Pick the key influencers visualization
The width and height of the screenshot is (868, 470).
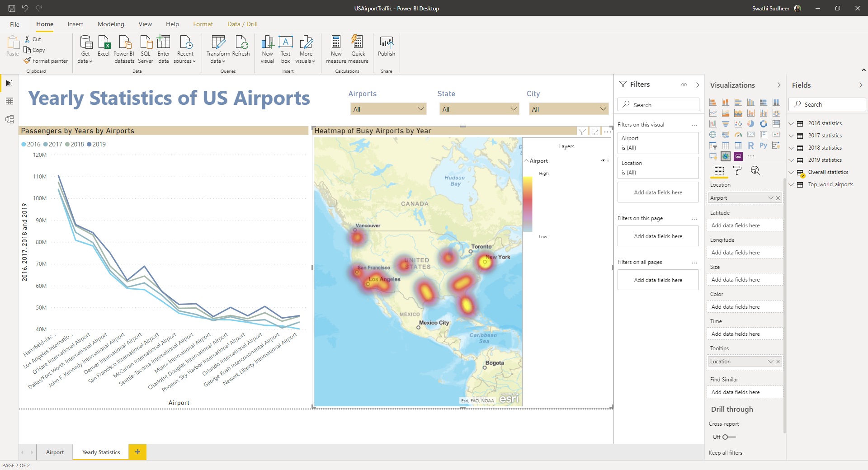point(776,146)
